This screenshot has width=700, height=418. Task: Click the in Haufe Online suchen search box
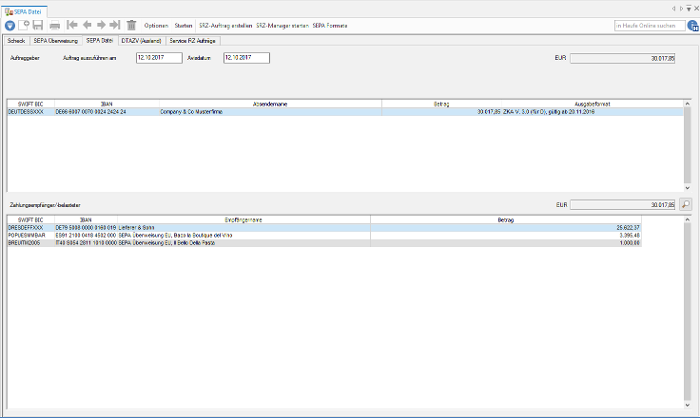tap(650, 26)
